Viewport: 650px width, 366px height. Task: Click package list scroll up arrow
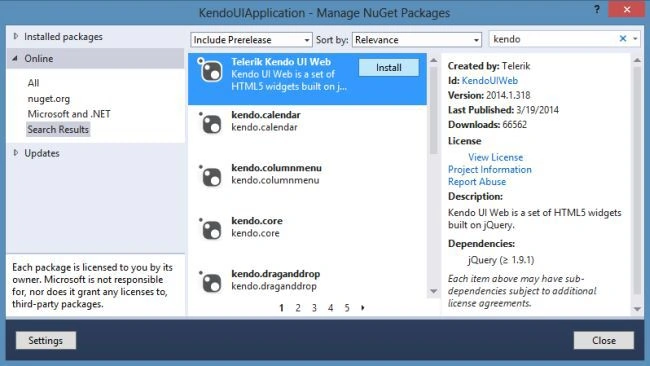tap(434, 61)
